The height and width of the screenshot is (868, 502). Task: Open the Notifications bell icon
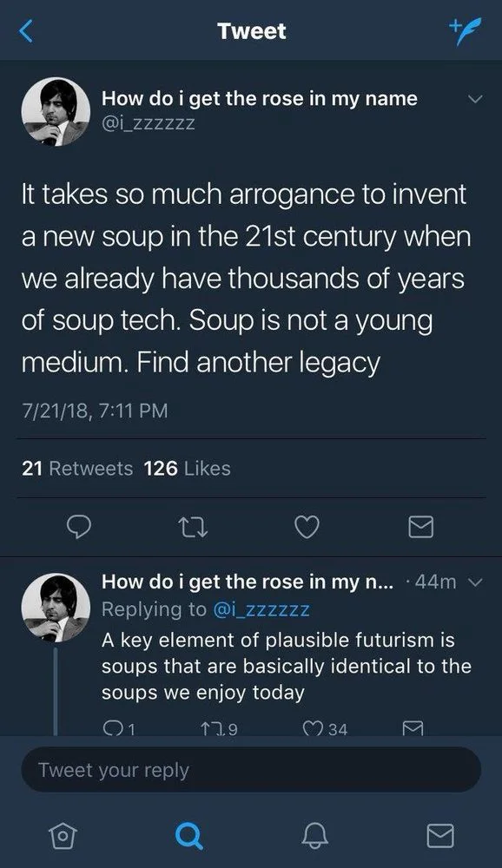[x=315, y=836]
